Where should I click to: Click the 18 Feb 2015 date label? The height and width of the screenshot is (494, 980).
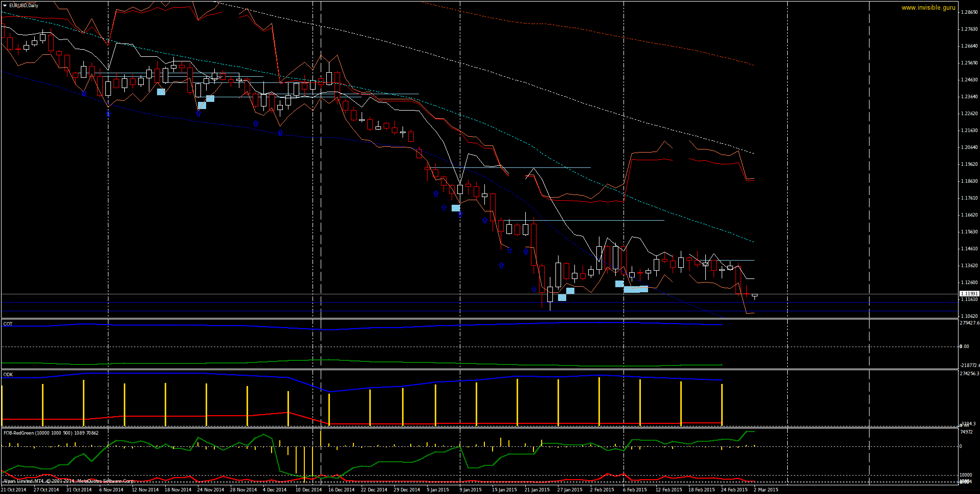tap(702, 489)
